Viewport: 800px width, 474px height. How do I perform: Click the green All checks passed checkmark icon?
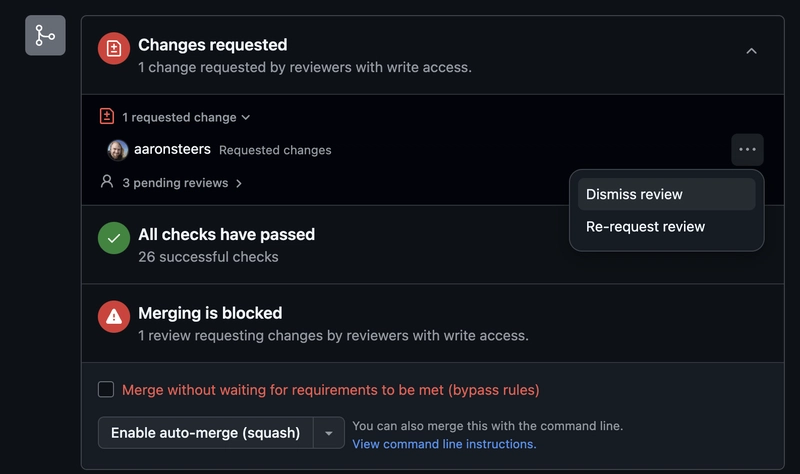click(x=114, y=238)
